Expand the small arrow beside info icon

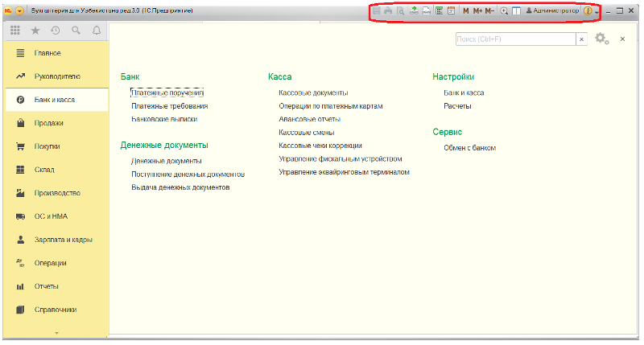click(x=597, y=12)
